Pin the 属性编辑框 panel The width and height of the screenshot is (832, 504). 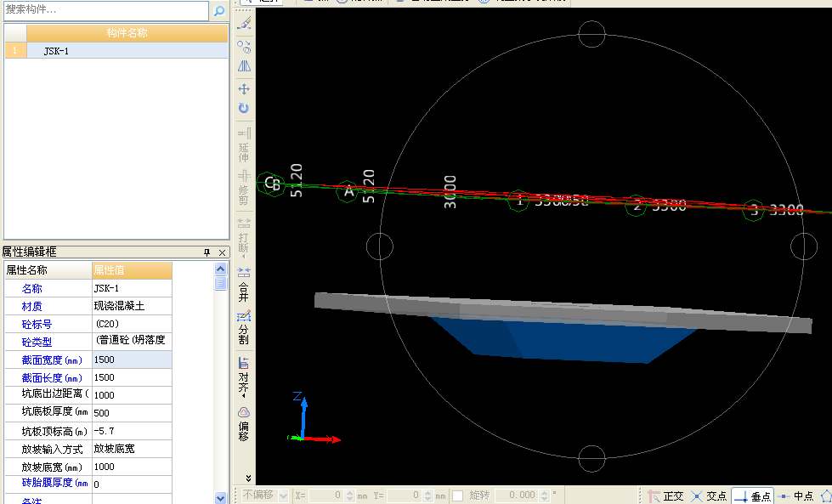click(207, 252)
